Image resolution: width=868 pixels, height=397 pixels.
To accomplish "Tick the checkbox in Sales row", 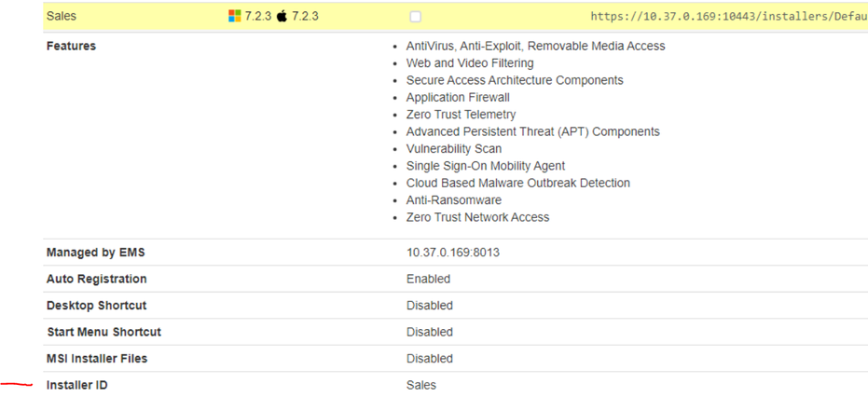I will click(x=415, y=17).
